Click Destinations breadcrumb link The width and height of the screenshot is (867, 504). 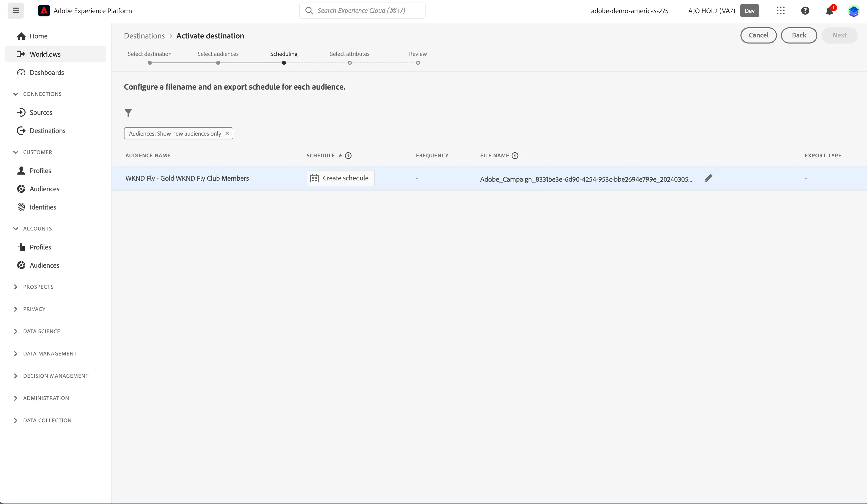click(144, 36)
